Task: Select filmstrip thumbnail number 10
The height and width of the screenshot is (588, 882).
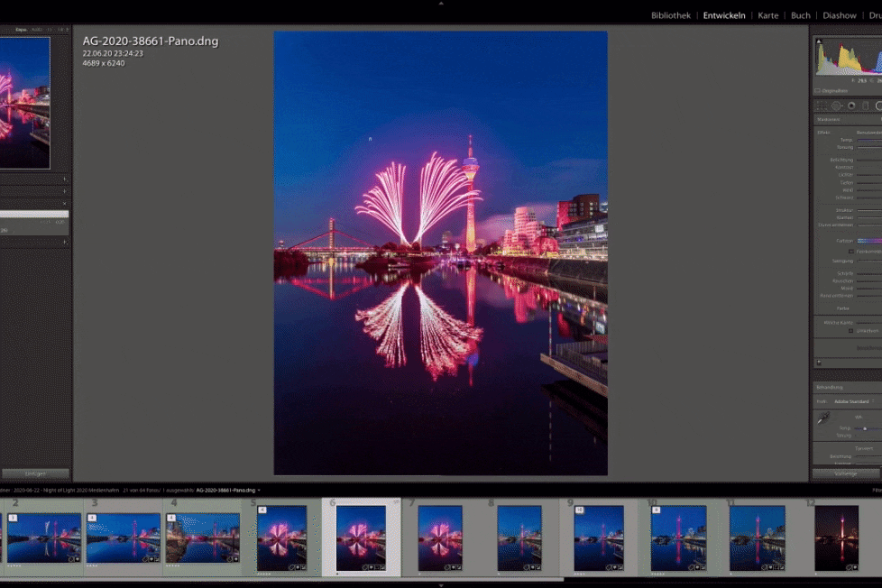Action: 678,537
